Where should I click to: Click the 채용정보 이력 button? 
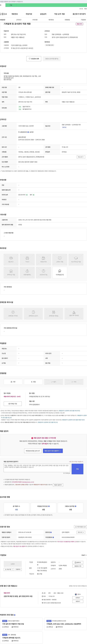[x=78, y=566]
